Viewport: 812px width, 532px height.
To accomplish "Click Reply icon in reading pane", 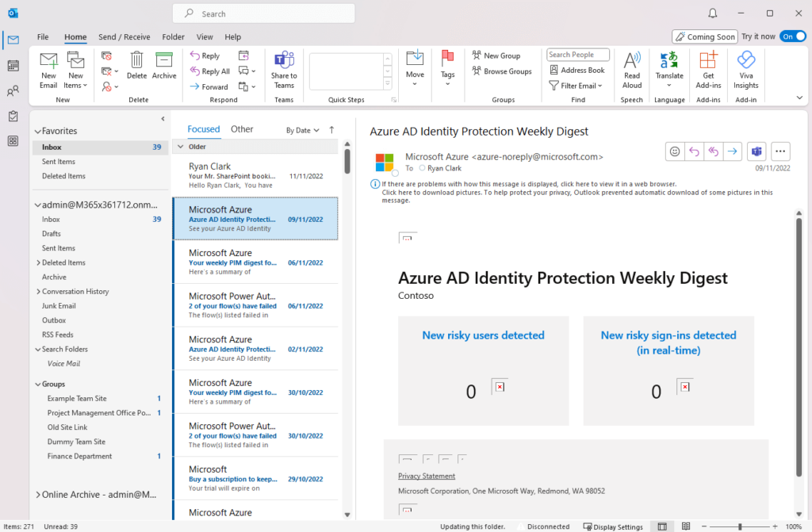I will pyautogui.click(x=694, y=151).
